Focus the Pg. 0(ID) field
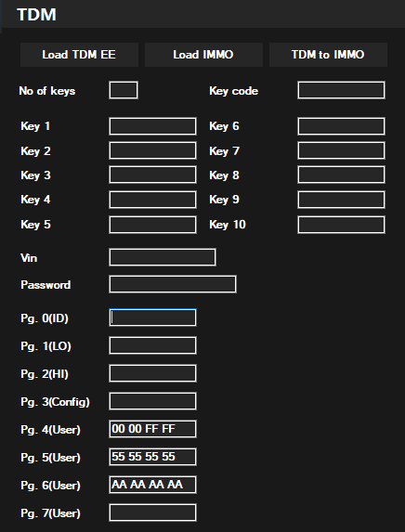The image size is (405, 532). 152,318
